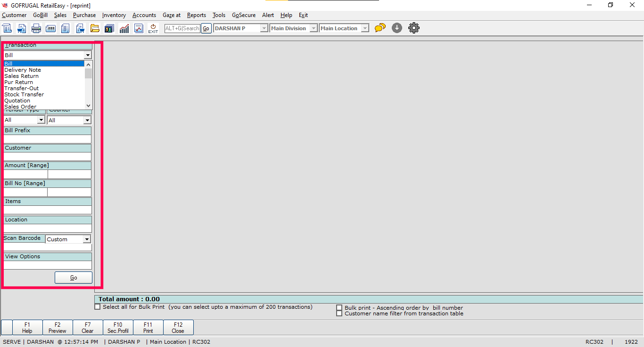Check Customer name filter from transaction table
644x347 pixels.
pos(339,313)
